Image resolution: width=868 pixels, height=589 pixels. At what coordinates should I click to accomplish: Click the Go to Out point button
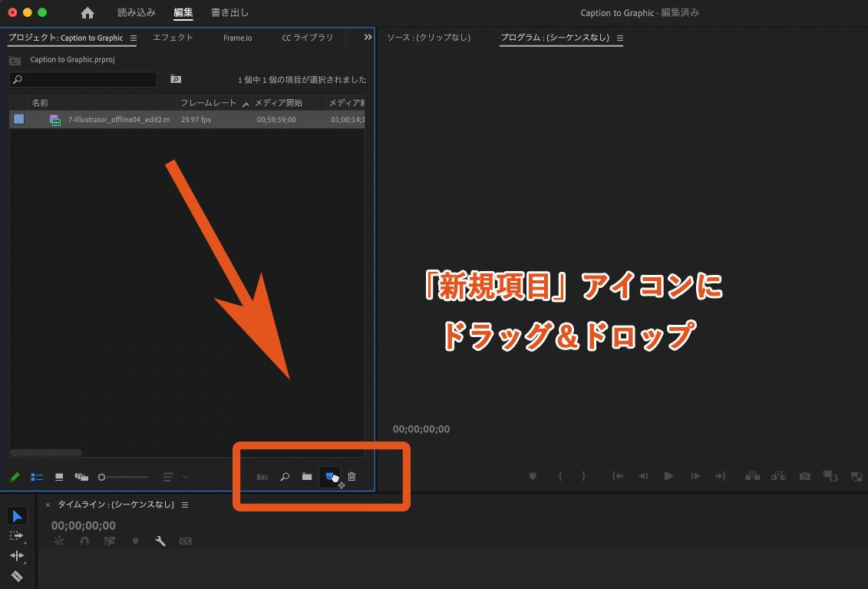click(x=720, y=476)
